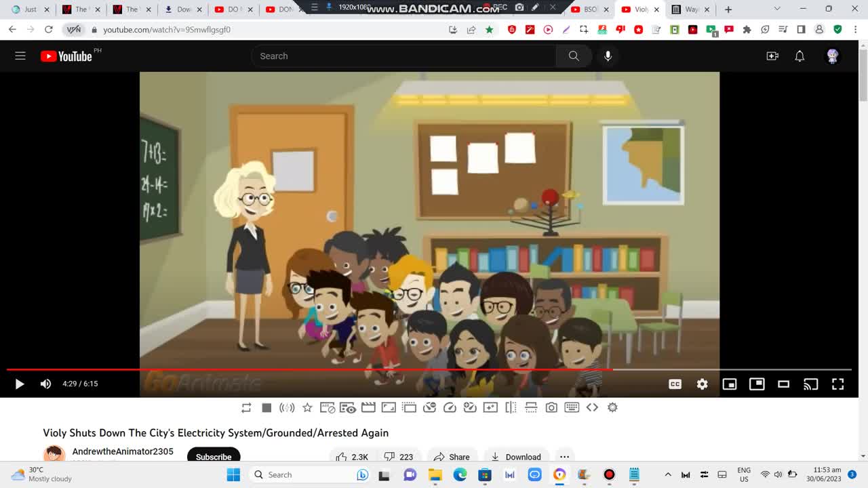The width and height of the screenshot is (868, 488).
Task: Search with voice microphone button
Action: point(608,56)
